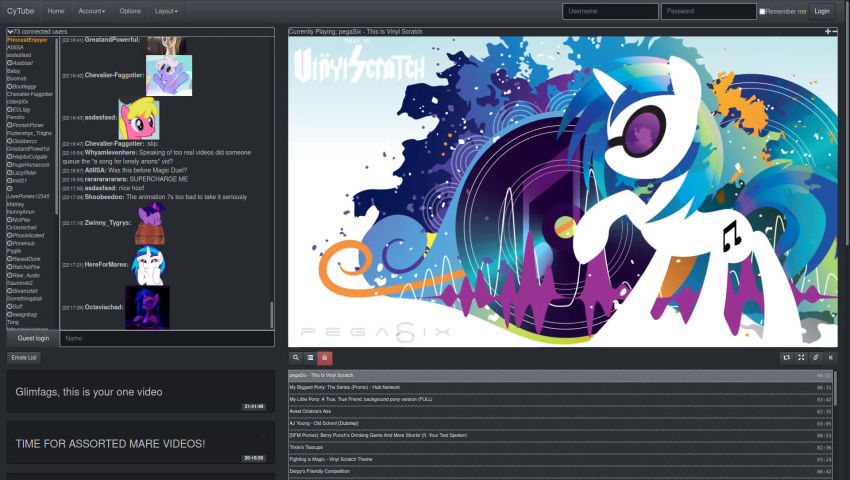Click the HereForMares Vinyl emote image

(x=149, y=265)
